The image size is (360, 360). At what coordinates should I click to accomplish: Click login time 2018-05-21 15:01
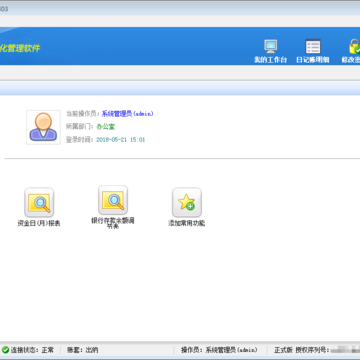pos(121,140)
